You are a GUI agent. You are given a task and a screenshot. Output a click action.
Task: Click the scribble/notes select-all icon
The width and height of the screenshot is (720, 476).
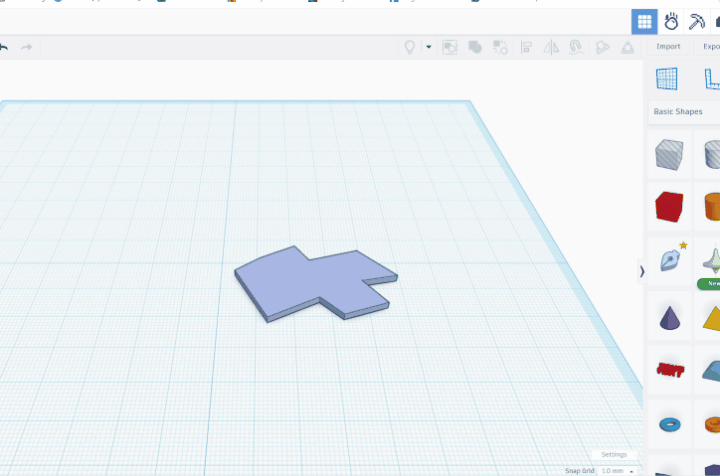click(x=450, y=47)
